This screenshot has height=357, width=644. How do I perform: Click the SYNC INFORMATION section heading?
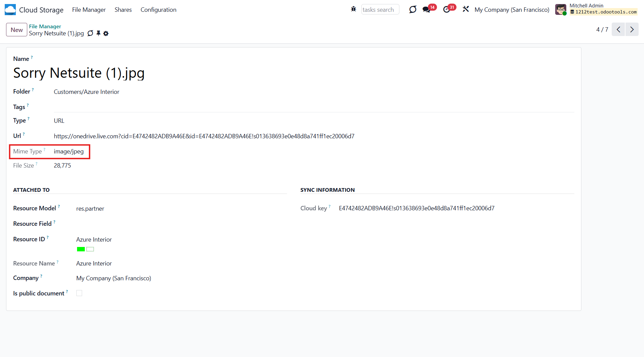(327, 190)
